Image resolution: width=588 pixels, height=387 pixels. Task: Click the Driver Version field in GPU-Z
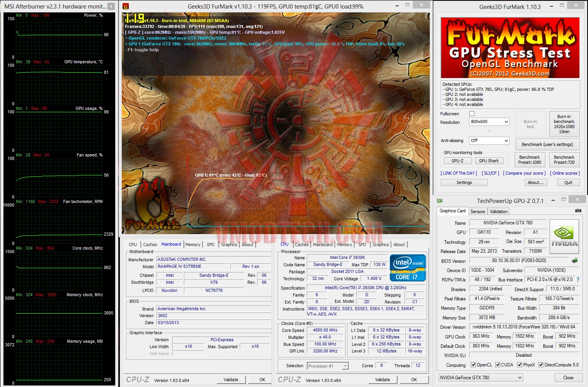pos(524,327)
